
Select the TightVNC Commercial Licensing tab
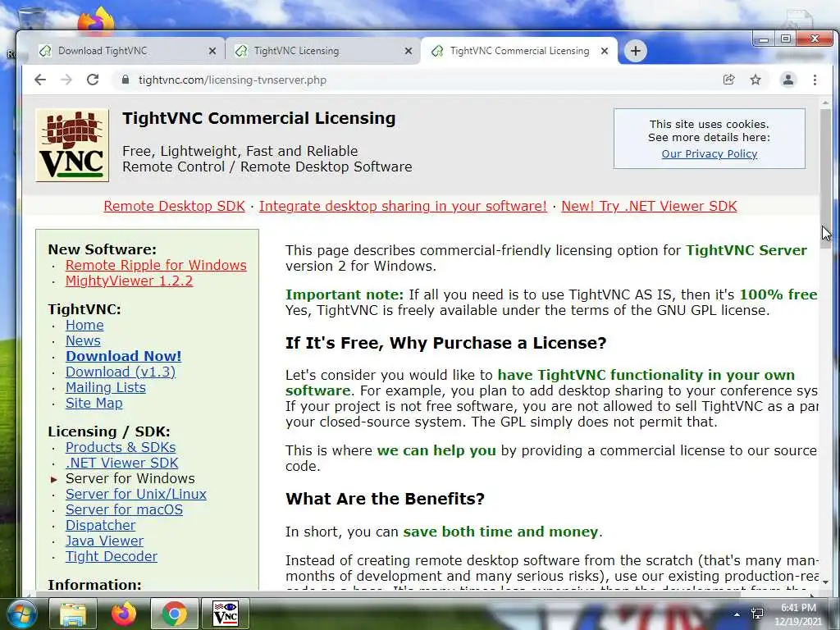[519, 51]
